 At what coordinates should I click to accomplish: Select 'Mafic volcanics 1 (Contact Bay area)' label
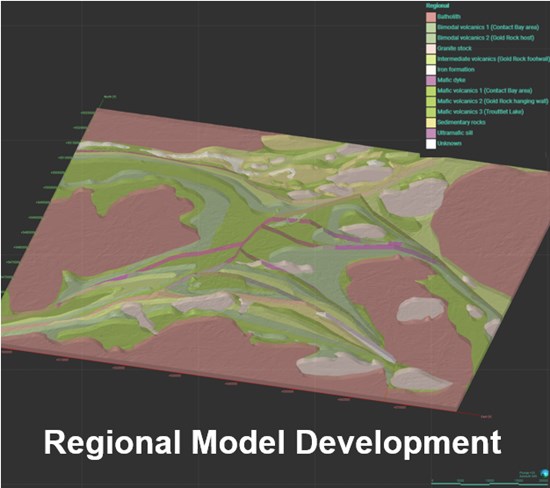coord(485,91)
